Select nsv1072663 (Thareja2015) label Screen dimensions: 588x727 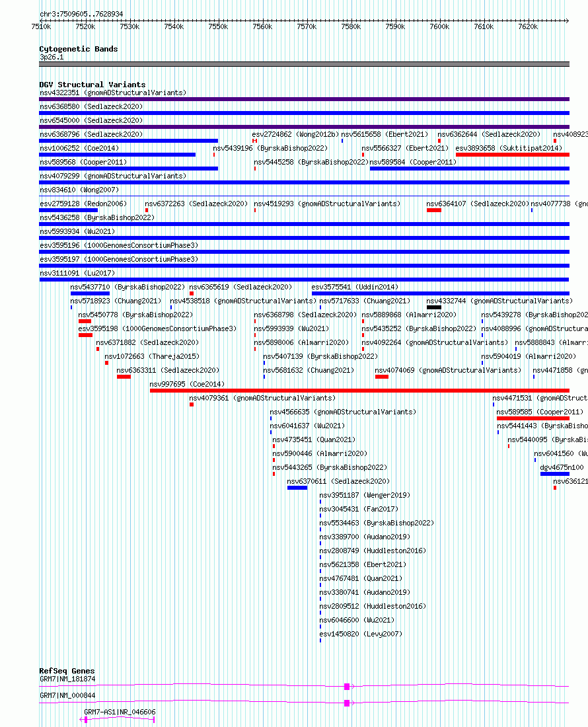click(152, 357)
